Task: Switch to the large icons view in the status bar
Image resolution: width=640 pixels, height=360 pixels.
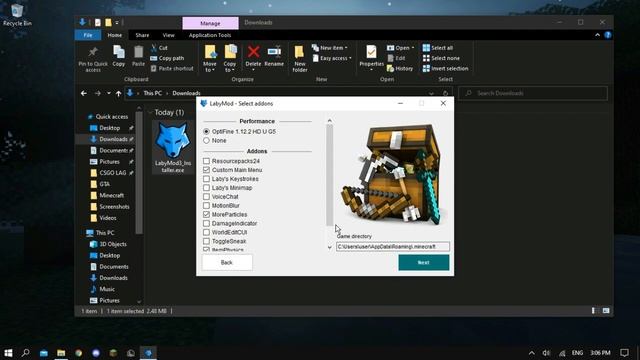Action: 606,311
